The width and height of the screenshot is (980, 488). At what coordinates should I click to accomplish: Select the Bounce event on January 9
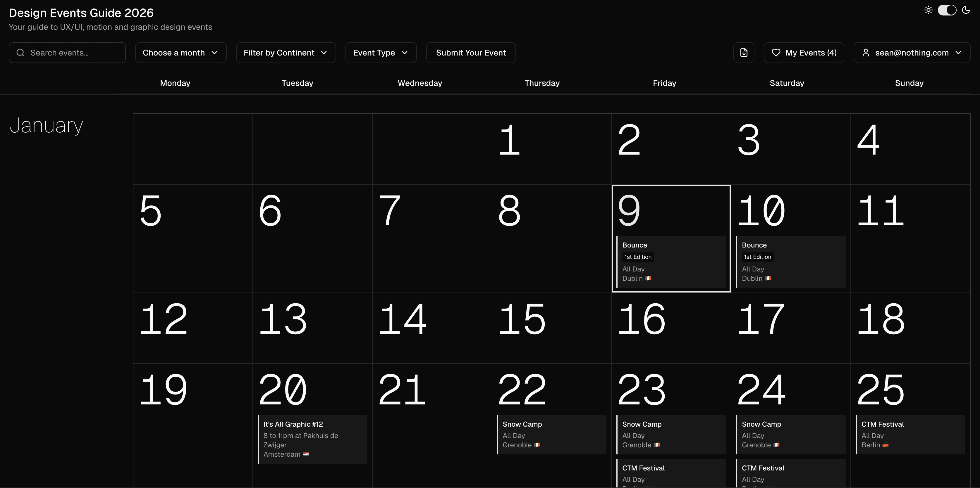(671, 262)
